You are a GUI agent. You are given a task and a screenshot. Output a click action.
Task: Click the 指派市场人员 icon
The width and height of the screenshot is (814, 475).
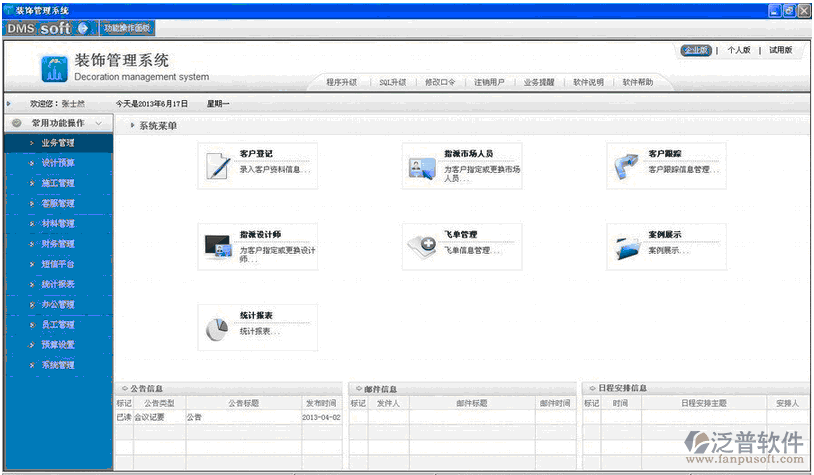pos(421,166)
